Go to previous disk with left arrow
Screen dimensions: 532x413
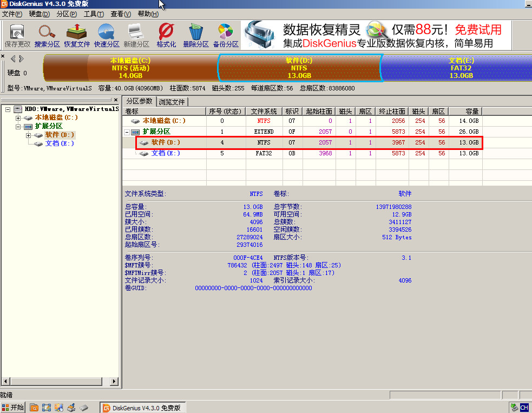pos(13,58)
